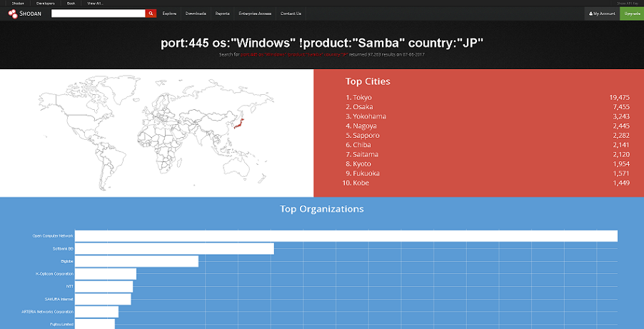
Task: Click the search input field
Action: [x=98, y=14]
